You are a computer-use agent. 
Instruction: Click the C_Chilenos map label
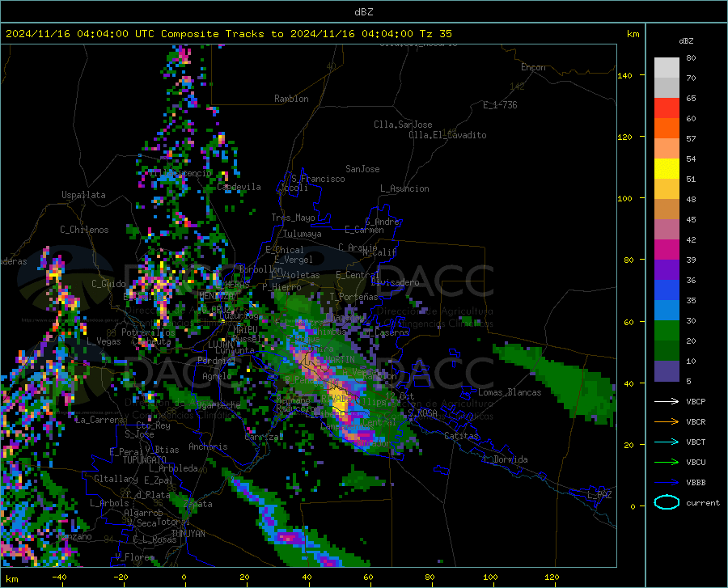click(x=84, y=230)
